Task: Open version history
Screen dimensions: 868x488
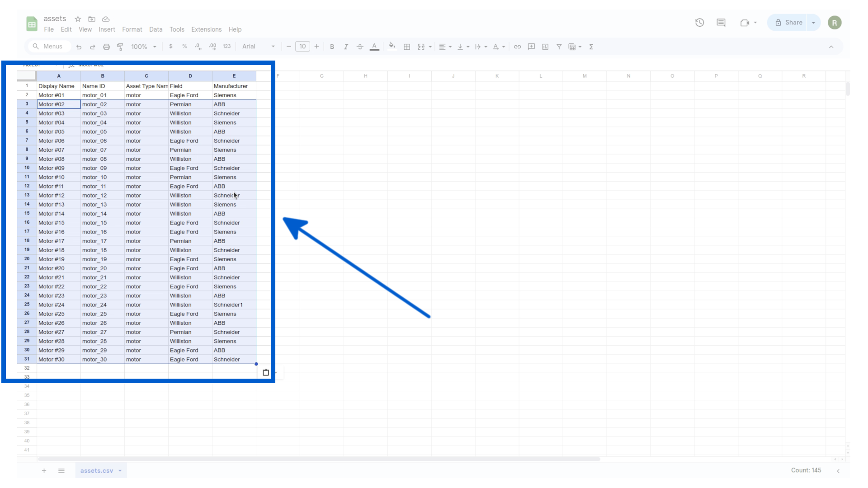Action: pyautogui.click(x=699, y=22)
